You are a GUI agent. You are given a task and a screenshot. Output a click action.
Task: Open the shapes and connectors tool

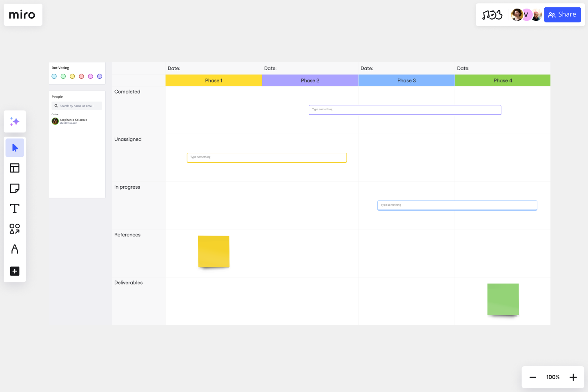point(15,229)
